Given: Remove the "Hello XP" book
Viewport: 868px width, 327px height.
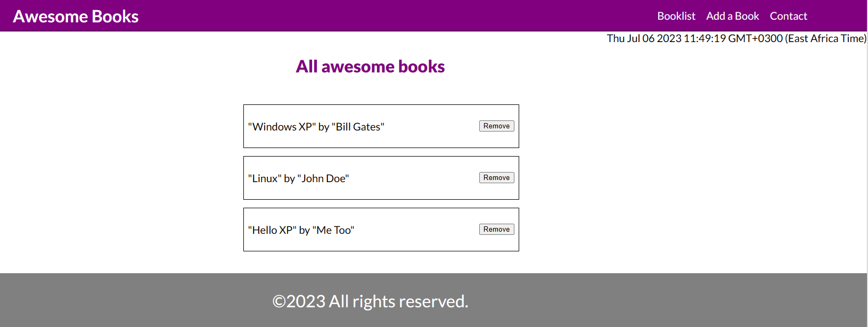Looking at the screenshot, I should (x=496, y=229).
